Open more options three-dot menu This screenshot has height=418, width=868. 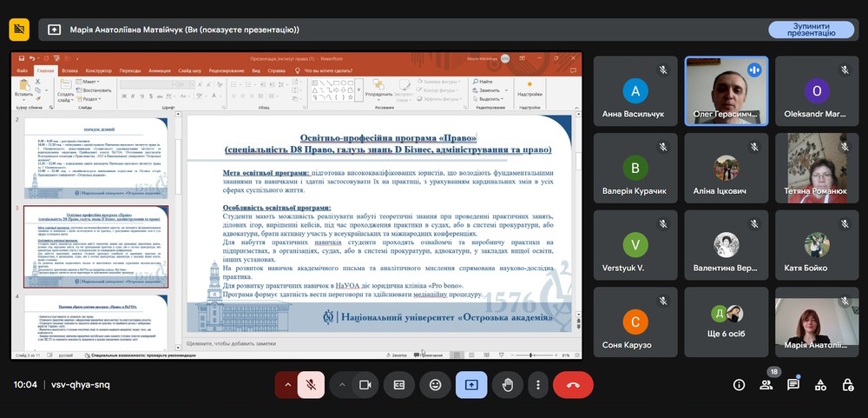538,385
